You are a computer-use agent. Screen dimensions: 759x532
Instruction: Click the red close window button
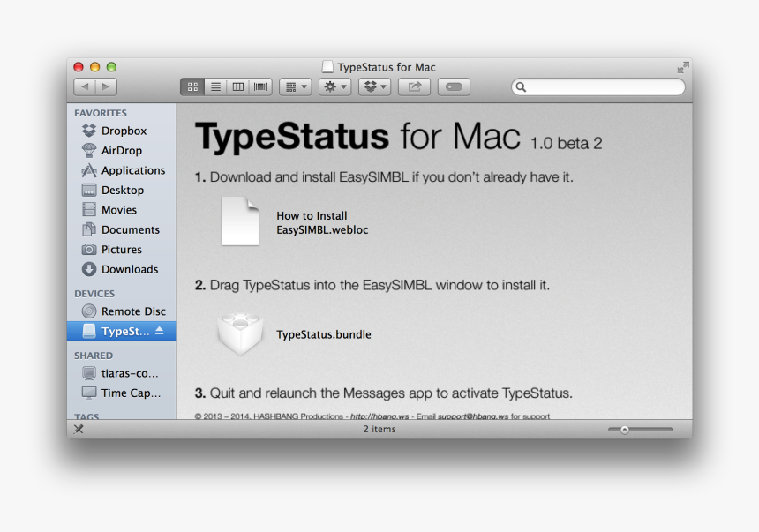click(79, 67)
